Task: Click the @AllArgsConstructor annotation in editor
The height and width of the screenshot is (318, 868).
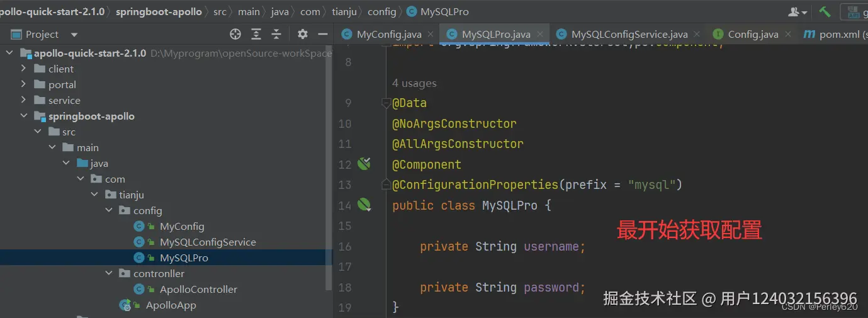Action: 458,144
